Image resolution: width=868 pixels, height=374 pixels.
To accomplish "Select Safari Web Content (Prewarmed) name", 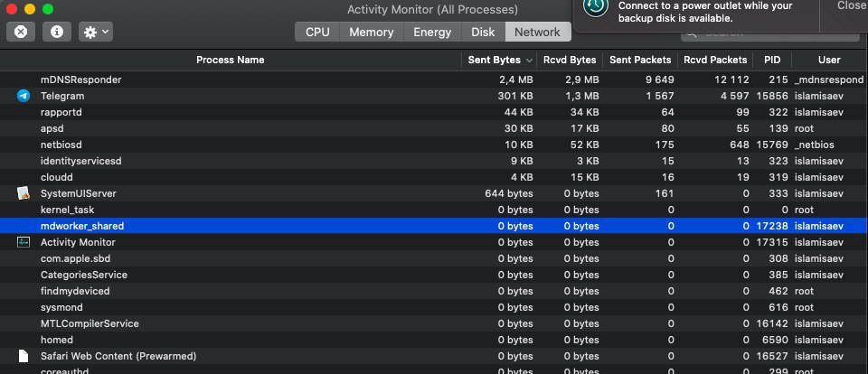I will point(118,356).
